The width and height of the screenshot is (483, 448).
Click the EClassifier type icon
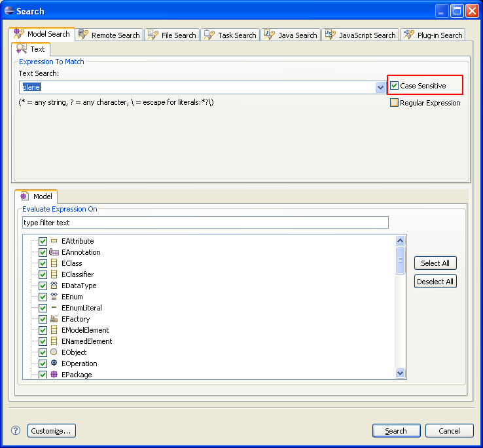(54, 274)
